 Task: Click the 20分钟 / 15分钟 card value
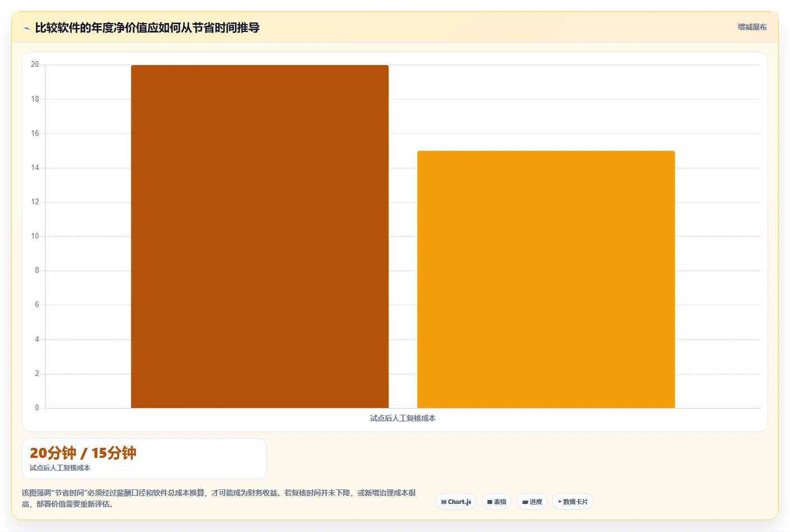pos(83,453)
